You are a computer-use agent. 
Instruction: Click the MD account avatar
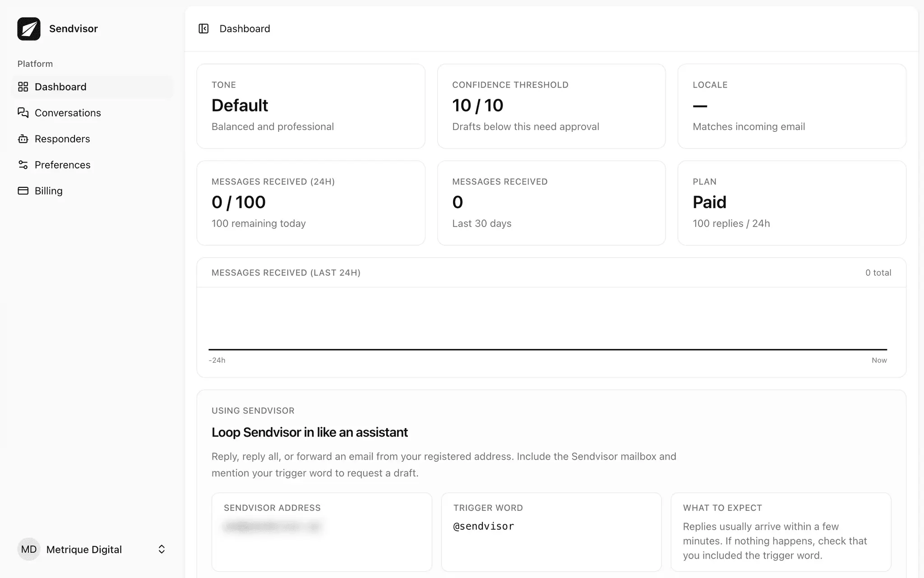click(29, 549)
